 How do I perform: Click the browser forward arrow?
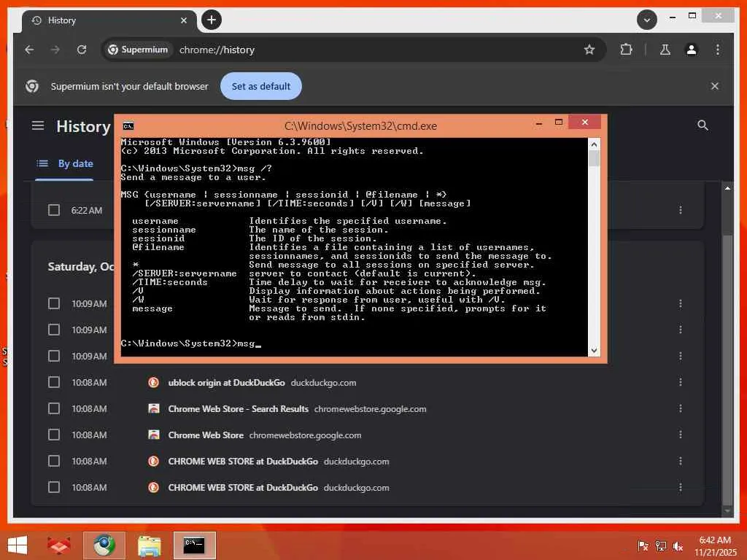click(x=55, y=50)
